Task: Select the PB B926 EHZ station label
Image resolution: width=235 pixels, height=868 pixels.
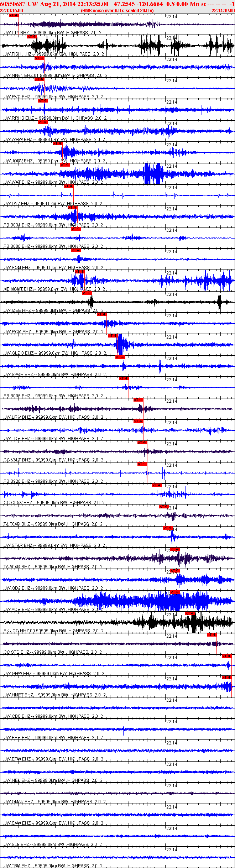Action: [x=53, y=481]
